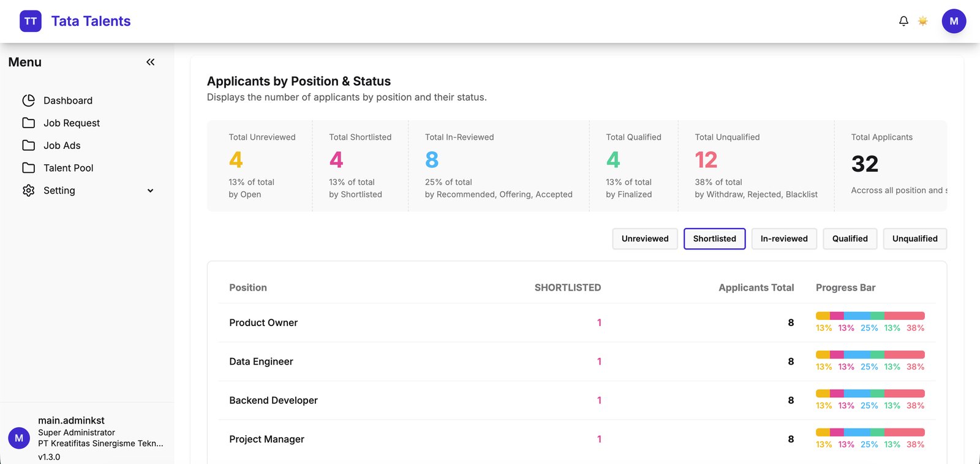Select the Unreviewed filter button
Screen dimensions: 980x464
pos(645,238)
